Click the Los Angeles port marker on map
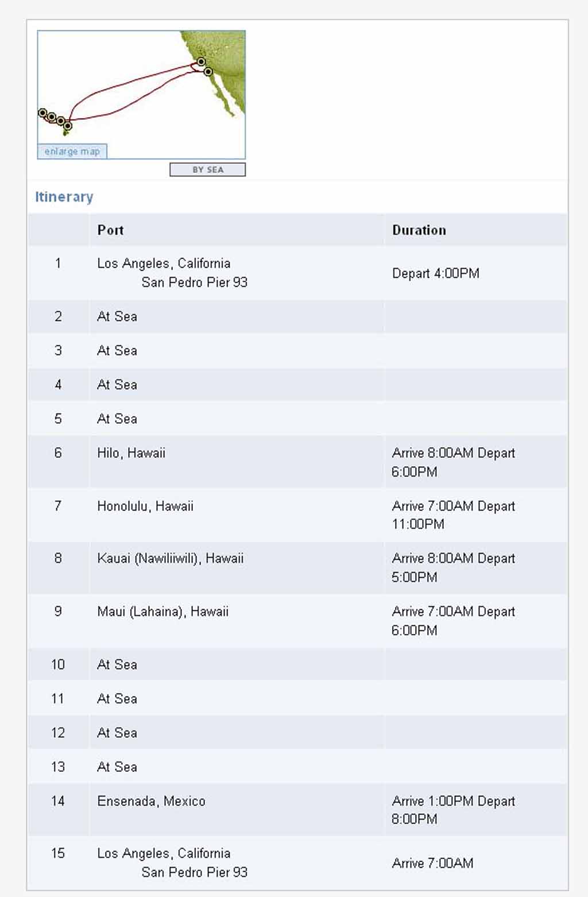 [201, 62]
